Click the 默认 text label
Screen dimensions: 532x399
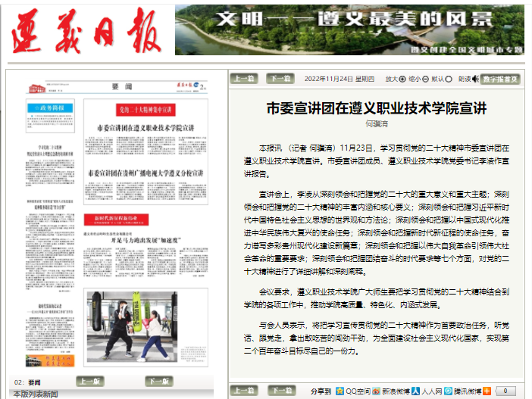[438, 79]
